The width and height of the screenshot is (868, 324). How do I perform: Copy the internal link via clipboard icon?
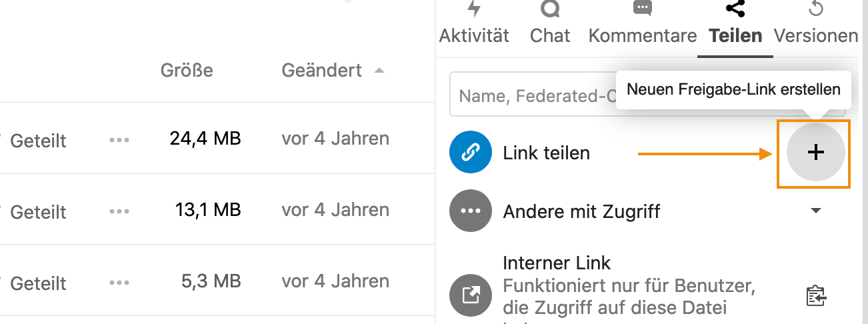[x=815, y=295]
